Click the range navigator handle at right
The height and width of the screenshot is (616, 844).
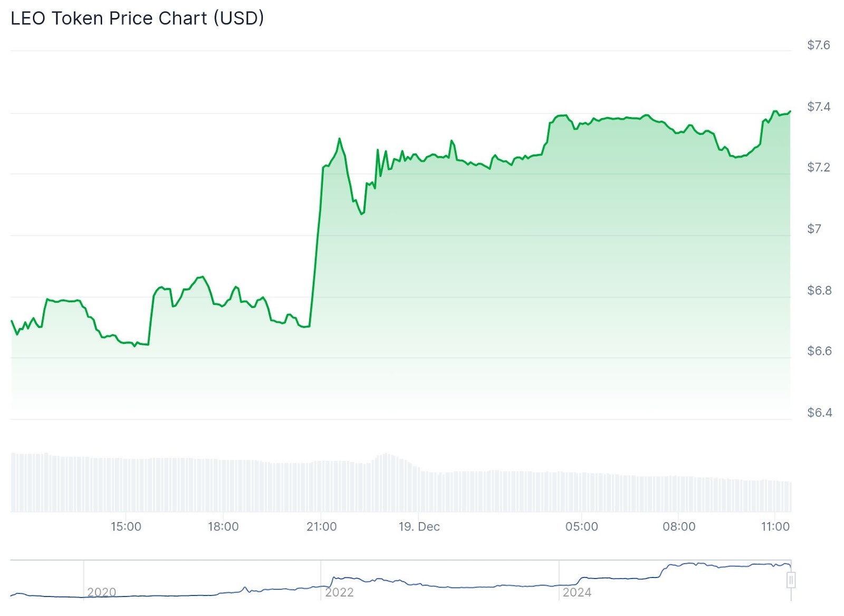[x=791, y=580]
